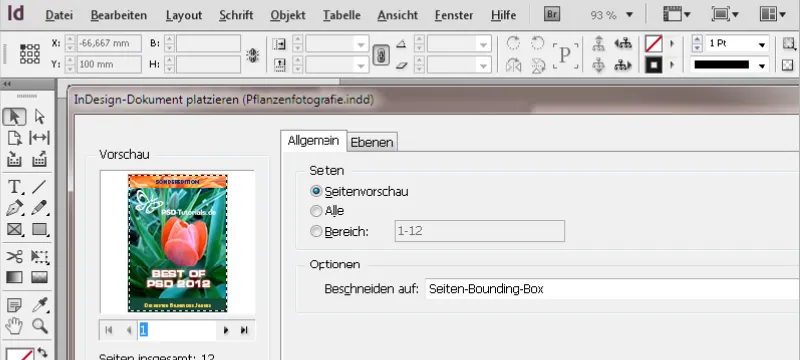Open the Ansicht menu
Image resolution: width=800 pixels, height=360 pixels.
[x=397, y=15]
